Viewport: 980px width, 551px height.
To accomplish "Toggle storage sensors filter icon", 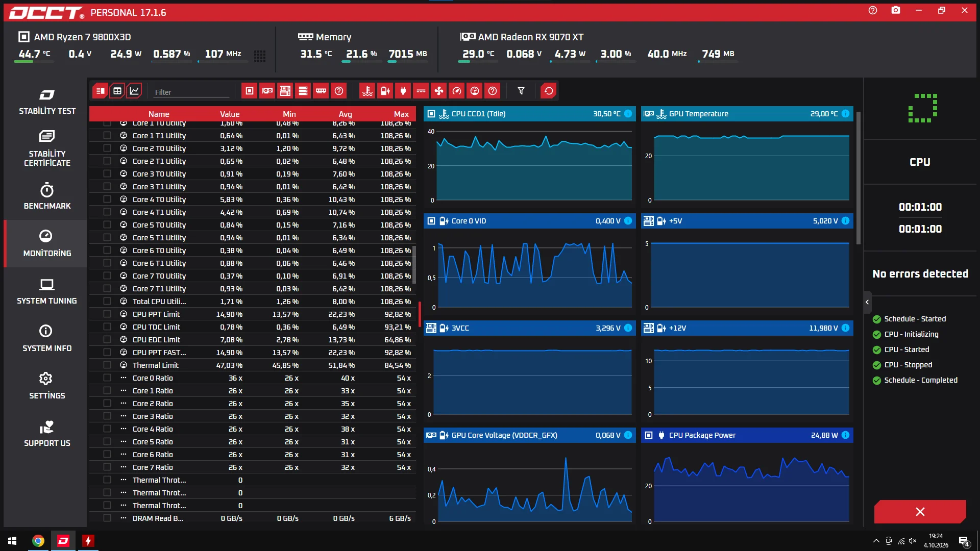I will click(303, 91).
